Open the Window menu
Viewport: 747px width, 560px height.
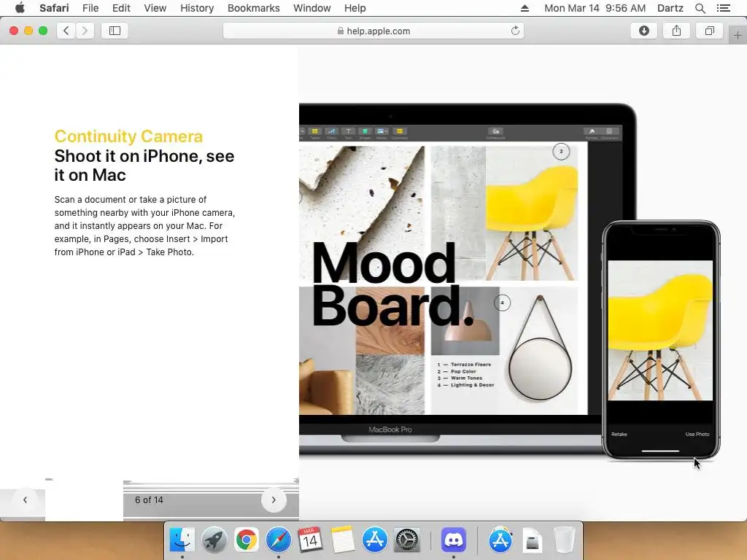click(x=311, y=8)
